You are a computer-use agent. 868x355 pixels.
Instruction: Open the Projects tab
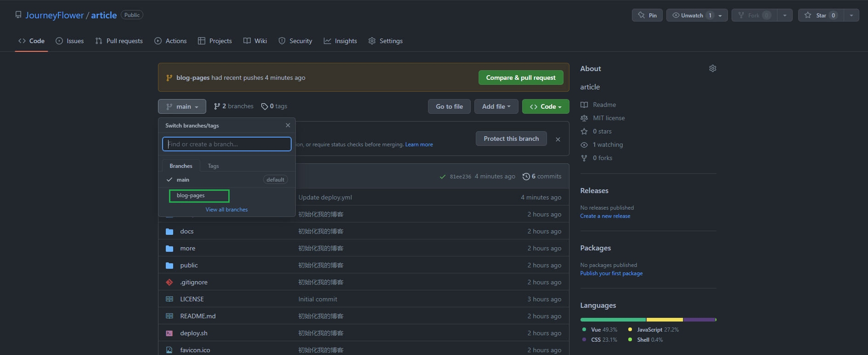(x=215, y=41)
